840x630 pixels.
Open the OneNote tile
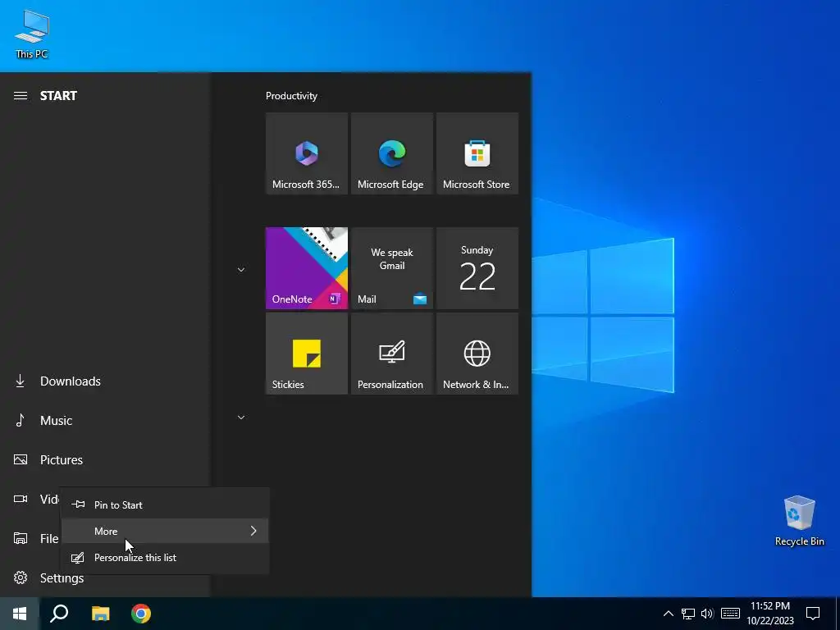pyautogui.click(x=307, y=268)
